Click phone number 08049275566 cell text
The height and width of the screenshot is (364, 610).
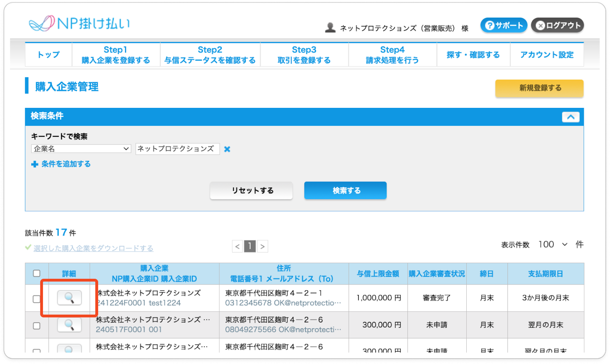click(x=250, y=330)
